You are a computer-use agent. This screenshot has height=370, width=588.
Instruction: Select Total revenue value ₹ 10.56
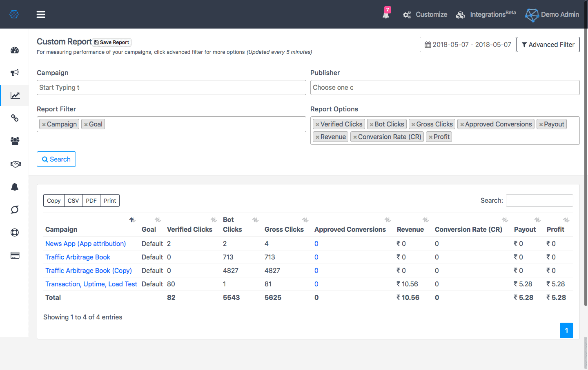point(408,297)
